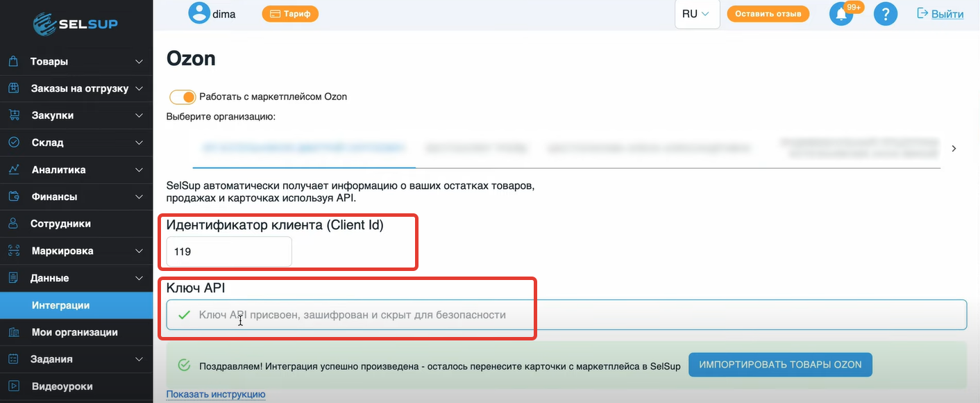The width and height of the screenshot is (980, 403).
Task: Click the Маркировка scanner icon
Action: pyautogui.click(x=13, y=251)
